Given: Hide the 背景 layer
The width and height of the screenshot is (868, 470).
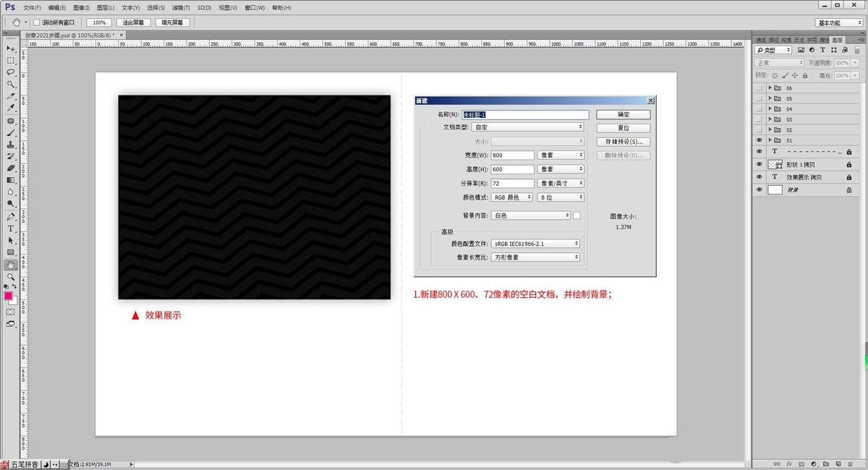Looking at the screenshot, I should click(x=759, y=189).
